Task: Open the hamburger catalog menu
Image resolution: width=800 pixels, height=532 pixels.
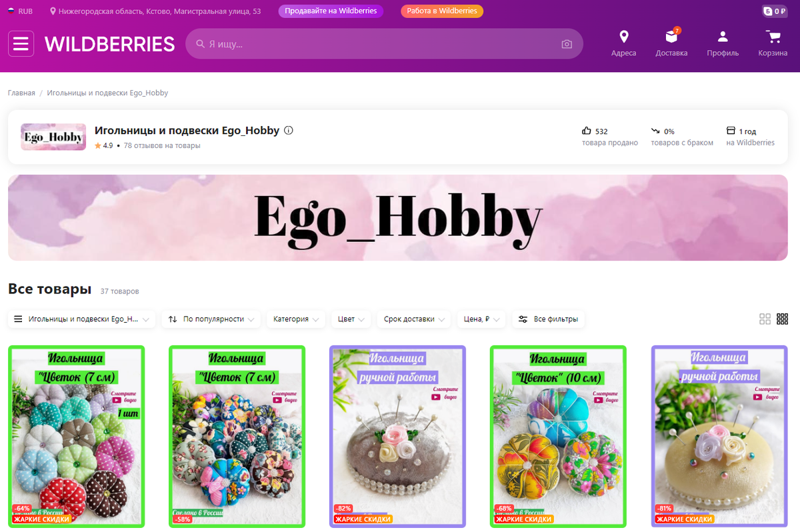Action: (x=21, y=43)
